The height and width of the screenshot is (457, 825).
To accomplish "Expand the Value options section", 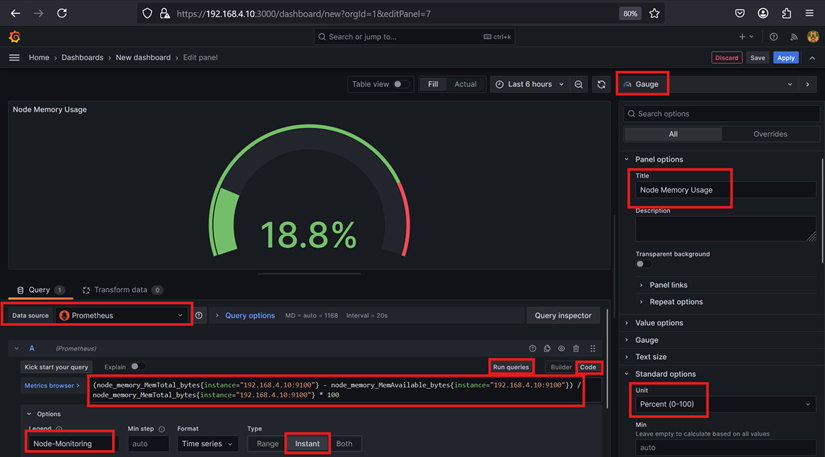I will (659, 323).
